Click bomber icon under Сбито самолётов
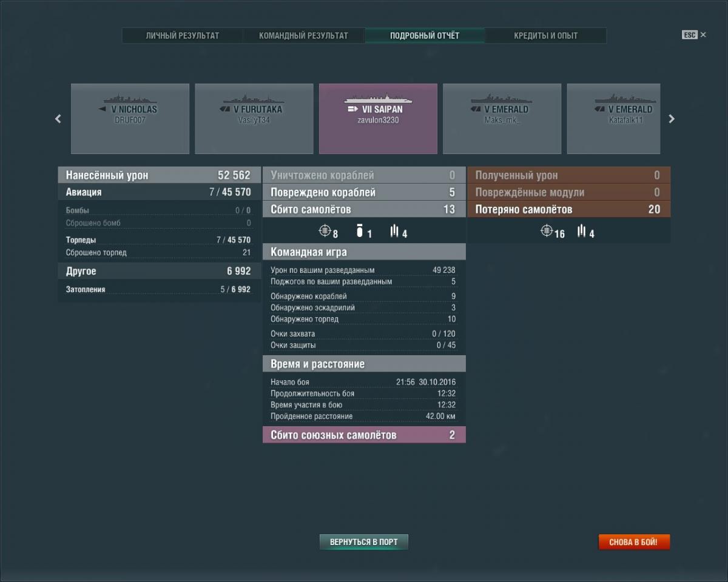 [x=359, y=231]
